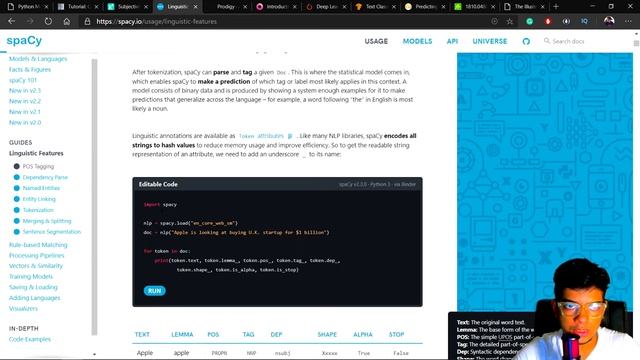Open Adding Languages guide
The height and width of the screenshot is (360, 640).
click(34, 298)
